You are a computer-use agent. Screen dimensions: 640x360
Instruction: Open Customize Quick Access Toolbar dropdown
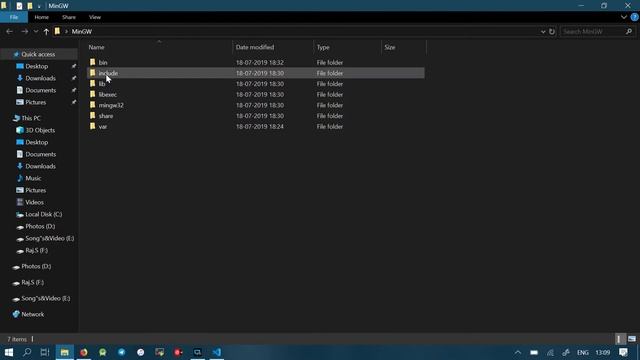tap(39, 6)
